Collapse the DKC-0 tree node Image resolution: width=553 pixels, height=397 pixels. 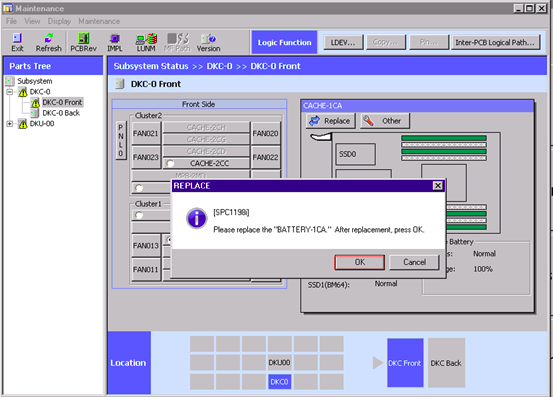(10, 92)
